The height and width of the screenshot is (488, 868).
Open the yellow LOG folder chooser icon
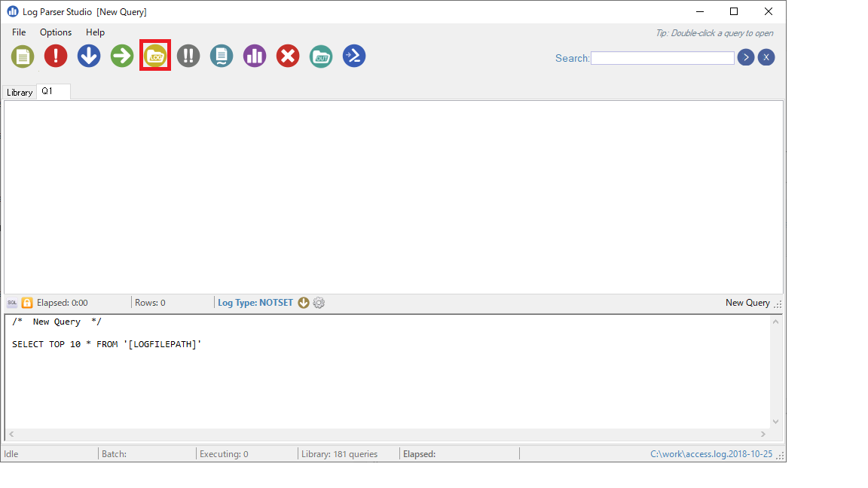point(155,56)
